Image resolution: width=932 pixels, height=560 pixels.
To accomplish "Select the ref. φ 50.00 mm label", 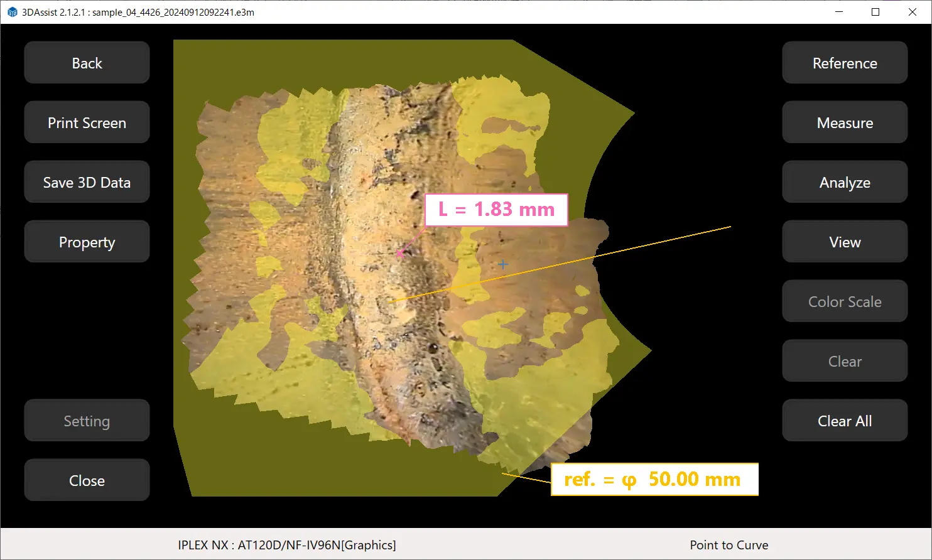I will pyautogui.click(x=654, y=480).
